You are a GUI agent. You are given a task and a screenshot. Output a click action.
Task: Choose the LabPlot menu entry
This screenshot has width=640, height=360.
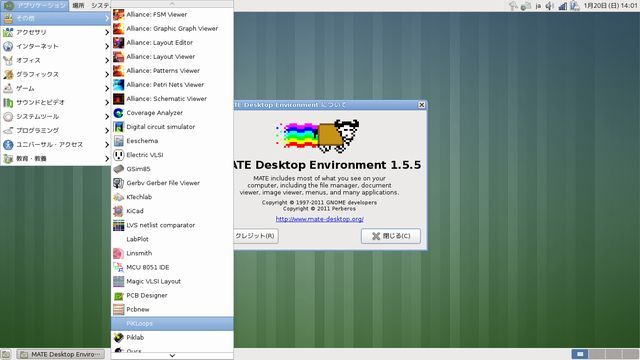172,239
